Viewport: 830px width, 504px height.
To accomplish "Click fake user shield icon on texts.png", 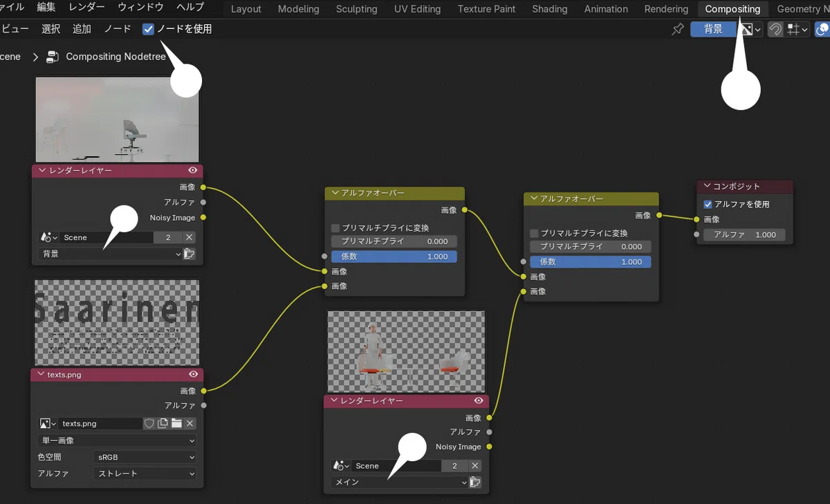I will (149, 423).
